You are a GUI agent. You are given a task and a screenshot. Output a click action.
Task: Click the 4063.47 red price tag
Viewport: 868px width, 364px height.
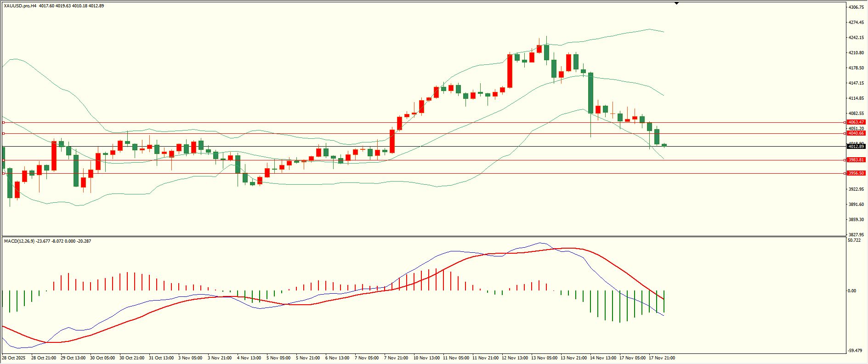tap(856, 122)
